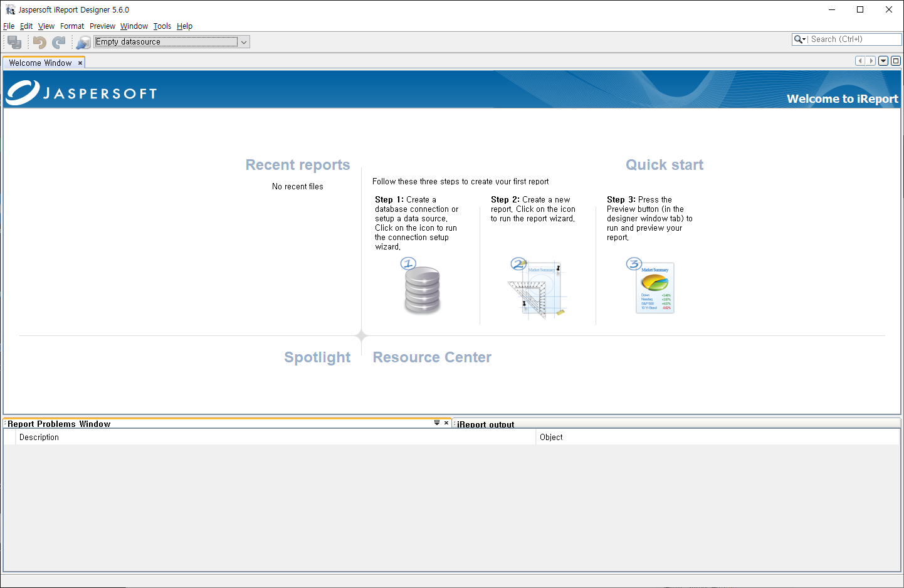The width and height of the screenshot is (904, 588).
Task: Show the opened documents list dropdown
Action: tap(883, 61)
